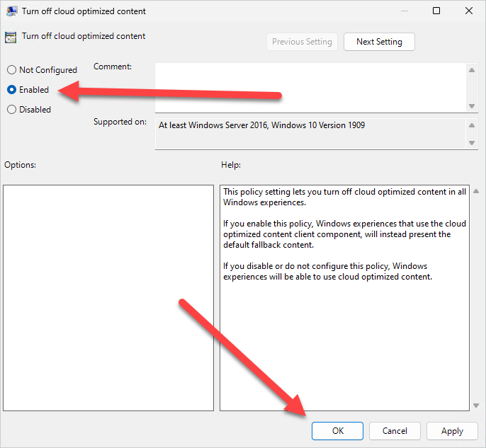Set the policy to Disabled

[11, 110]
